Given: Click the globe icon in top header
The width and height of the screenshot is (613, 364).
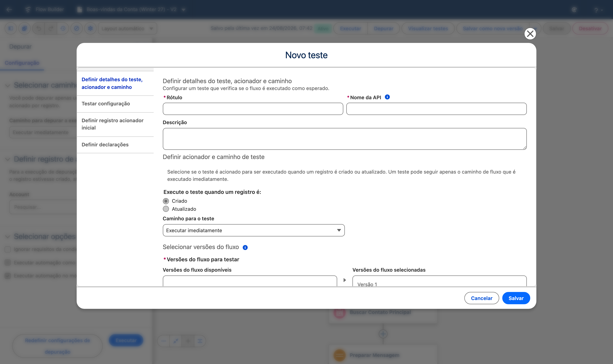Looking at the screenshot, I should (574, 10).
